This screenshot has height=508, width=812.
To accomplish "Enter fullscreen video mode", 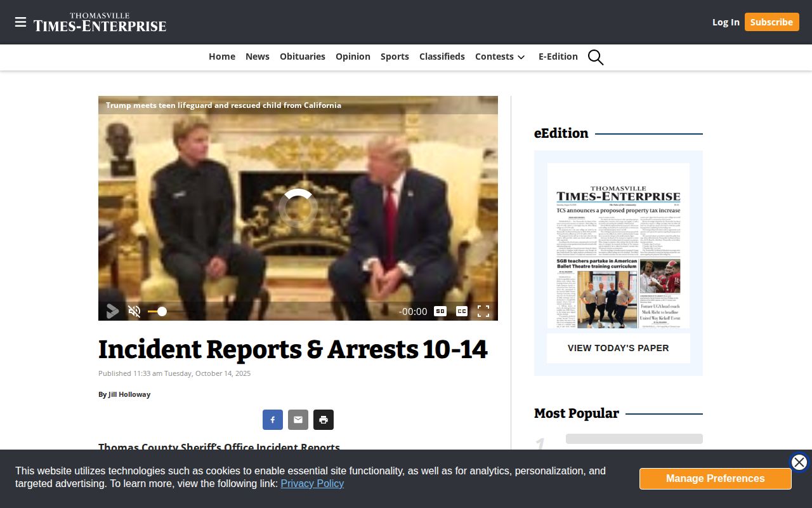I will [x=483, y=311].
